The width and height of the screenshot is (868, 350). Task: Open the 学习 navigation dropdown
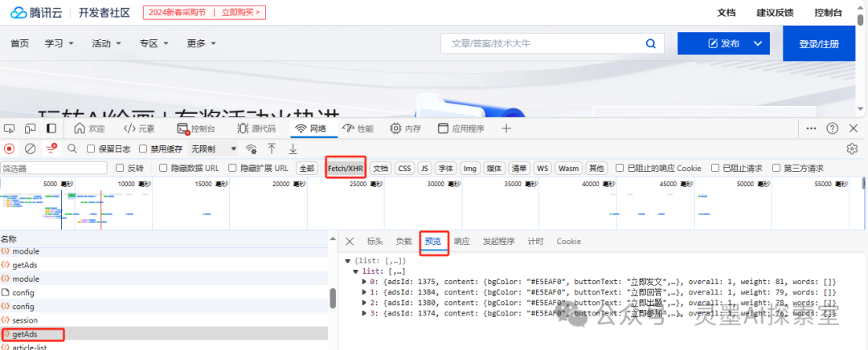tap(59, 43)
